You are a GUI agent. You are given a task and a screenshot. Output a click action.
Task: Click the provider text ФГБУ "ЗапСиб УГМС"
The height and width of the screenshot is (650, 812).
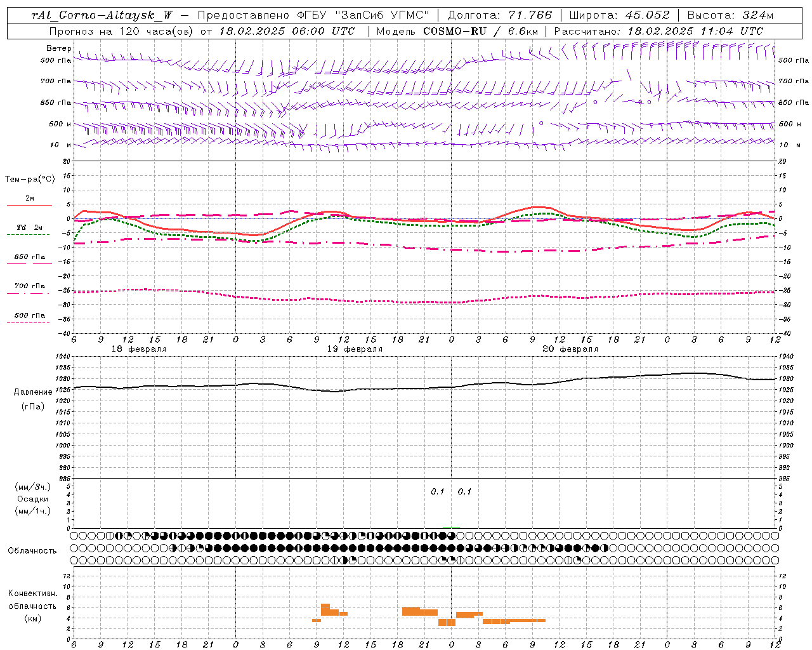click(x=362, y=15)
